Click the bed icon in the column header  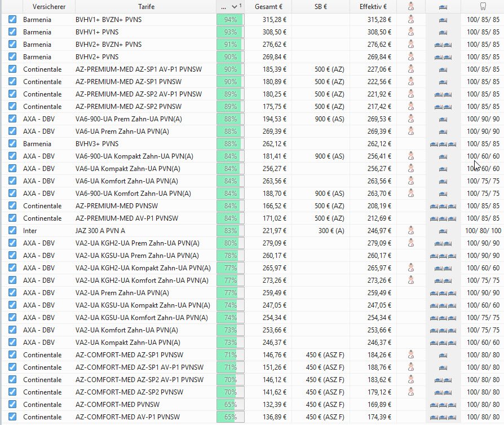tap(443, 7)
